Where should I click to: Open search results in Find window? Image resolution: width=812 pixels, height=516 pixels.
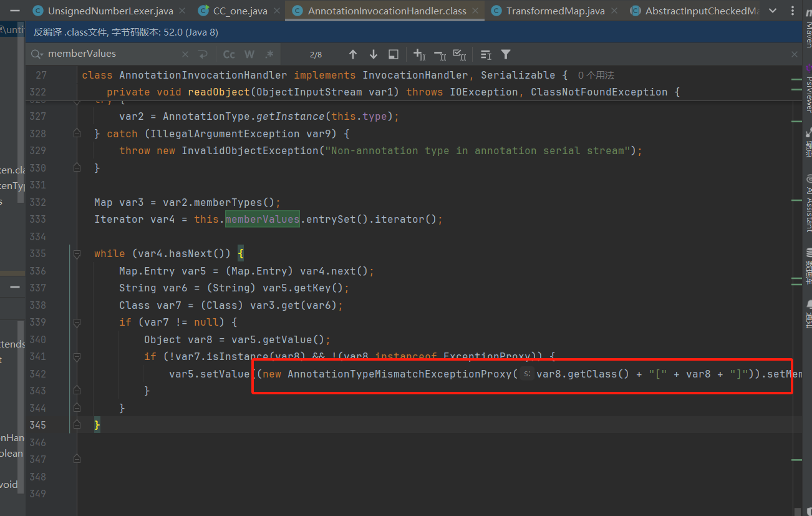click(x=394, y=55)
